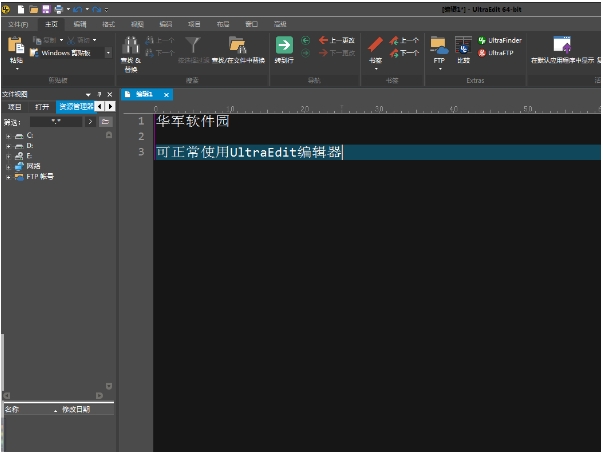Screen dimensions: 603x454
Task: Expand the C: drive tree node
Action: 8,136
